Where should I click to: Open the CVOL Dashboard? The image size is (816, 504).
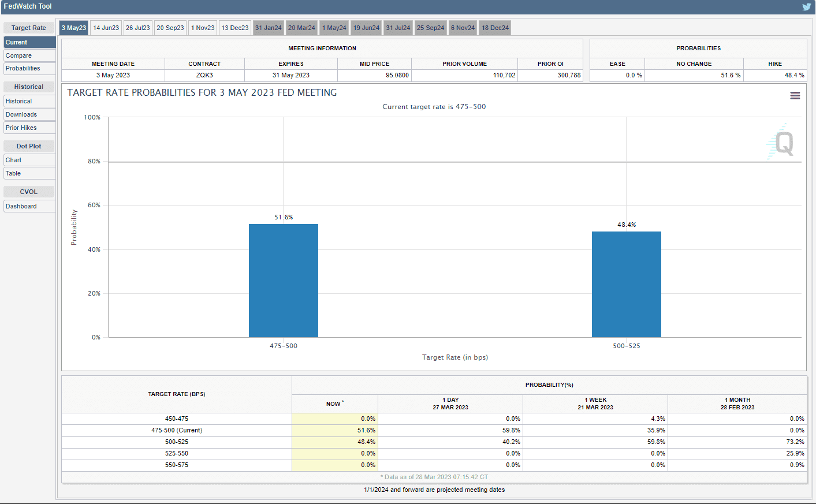tap(29, 206)
